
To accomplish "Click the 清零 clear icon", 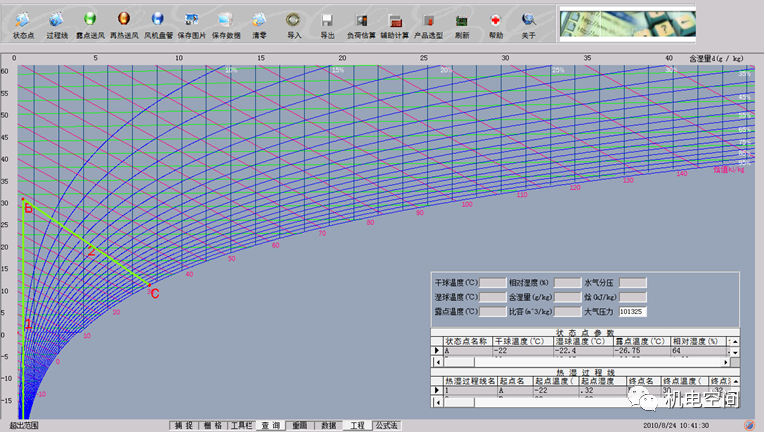I will [259, 20].
